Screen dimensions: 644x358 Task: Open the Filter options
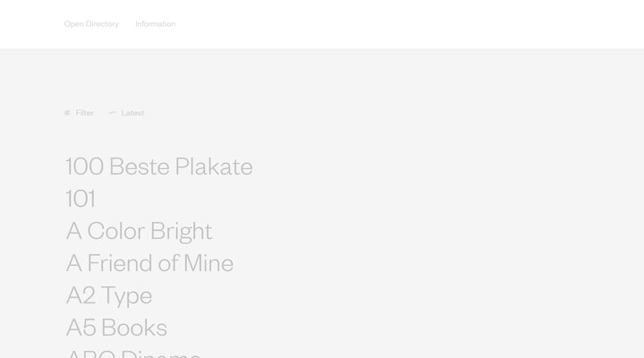(84, 113)
